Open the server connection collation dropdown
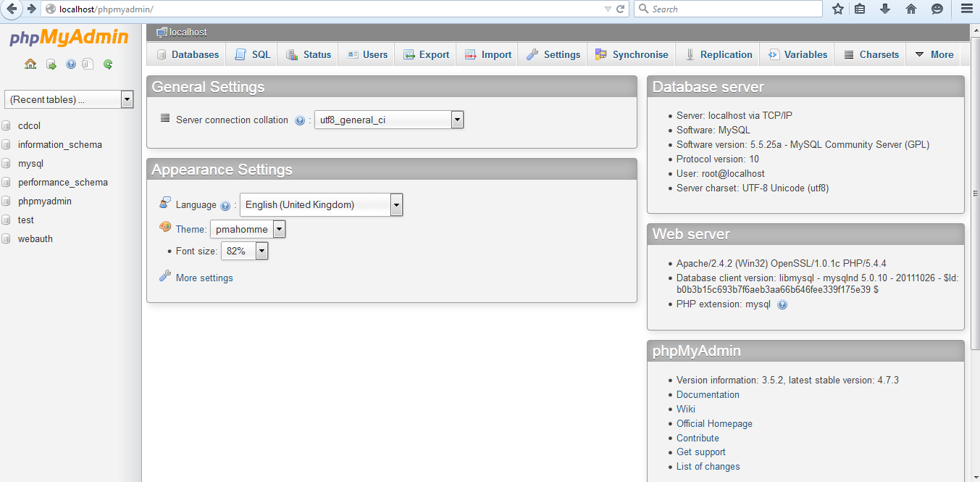 [389, 120]
